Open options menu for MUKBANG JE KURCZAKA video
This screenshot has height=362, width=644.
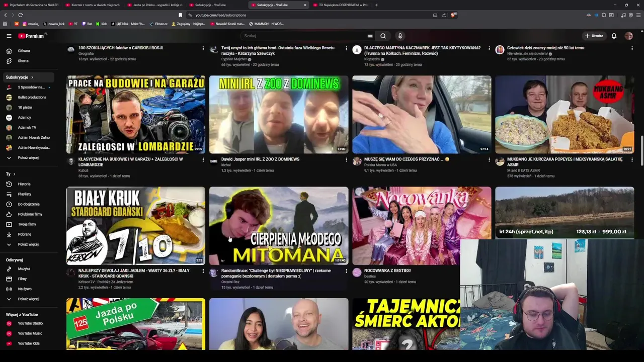click(x=632, y=160)
